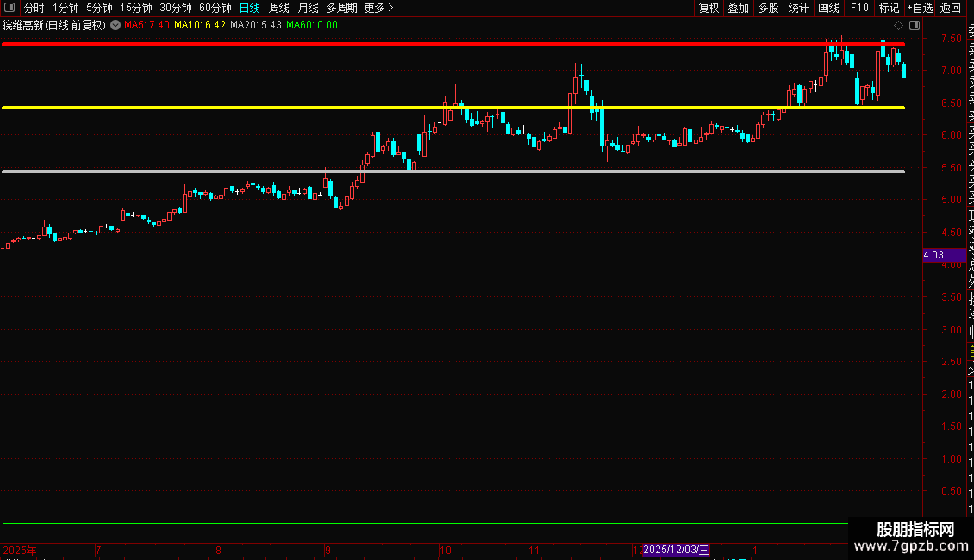
Task: Click the 0.50 price axis label
Action: [951, 491]
